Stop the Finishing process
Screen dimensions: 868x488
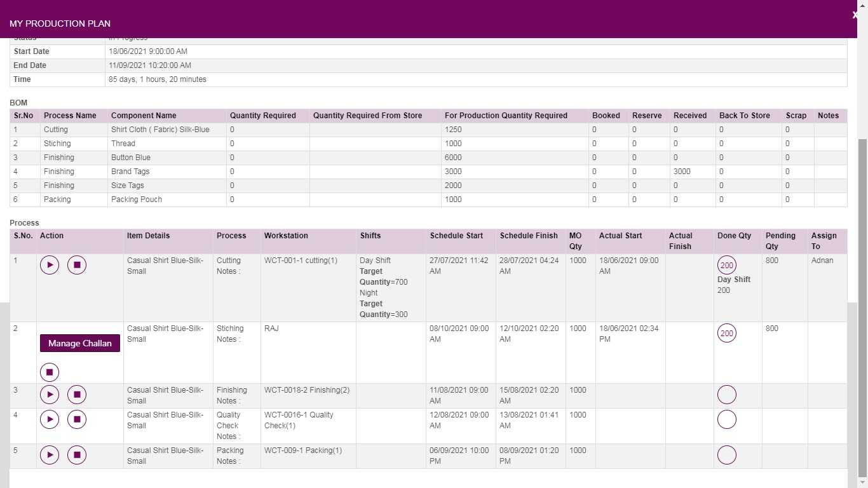point(77,395)
